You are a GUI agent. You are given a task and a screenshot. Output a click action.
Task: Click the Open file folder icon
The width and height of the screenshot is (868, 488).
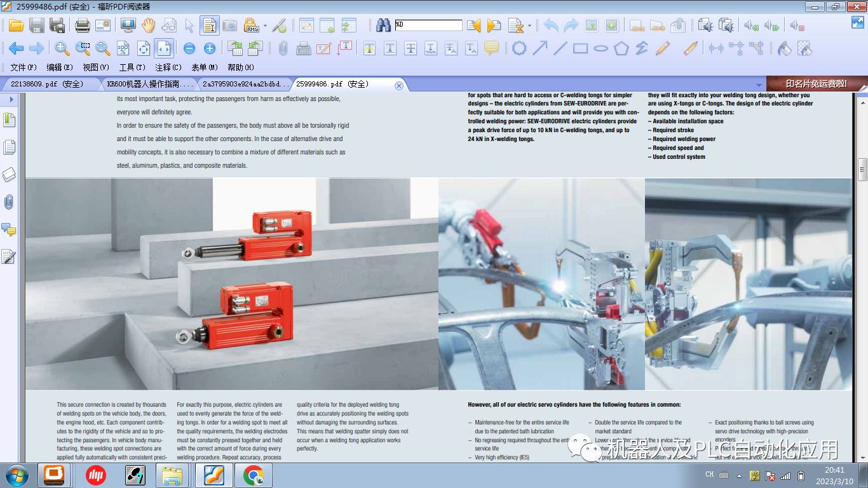[16, 25]
